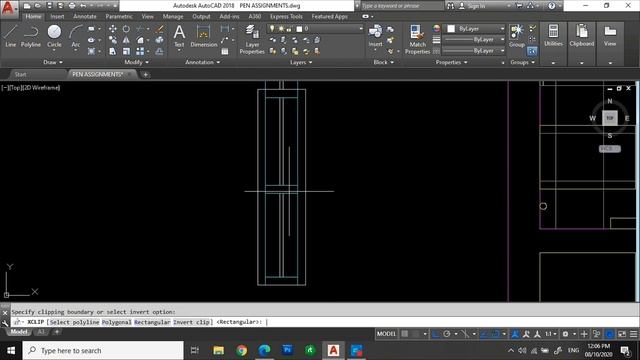Open Layer Properties manager
Viewport: 640px width, 360px height.
[x=252, y=39]
